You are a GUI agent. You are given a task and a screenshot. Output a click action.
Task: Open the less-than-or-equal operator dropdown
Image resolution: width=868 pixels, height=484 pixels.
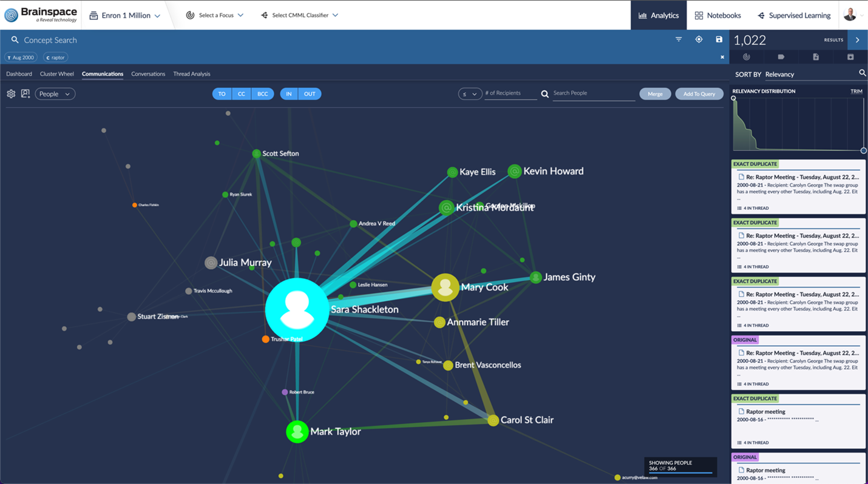pos(470,94)
